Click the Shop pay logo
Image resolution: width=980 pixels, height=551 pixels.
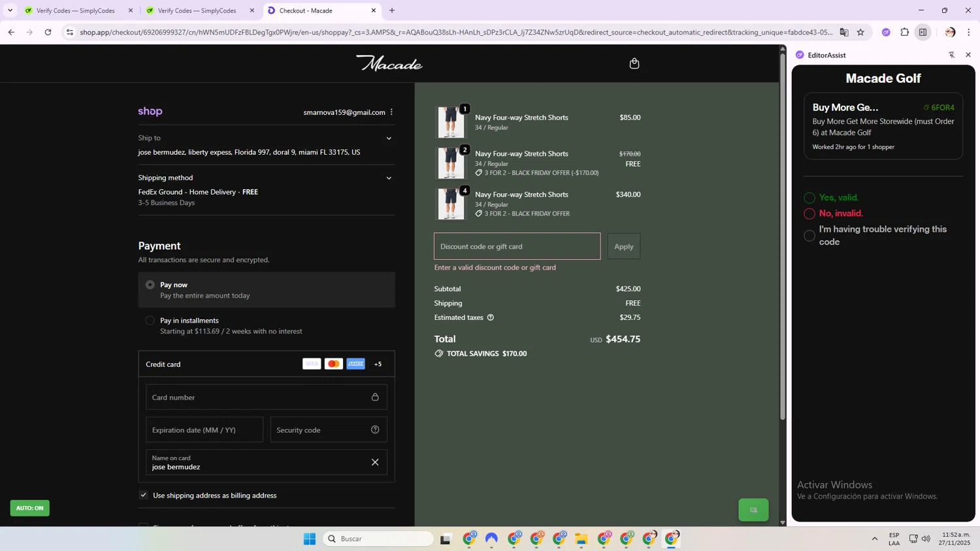(150, 112)
